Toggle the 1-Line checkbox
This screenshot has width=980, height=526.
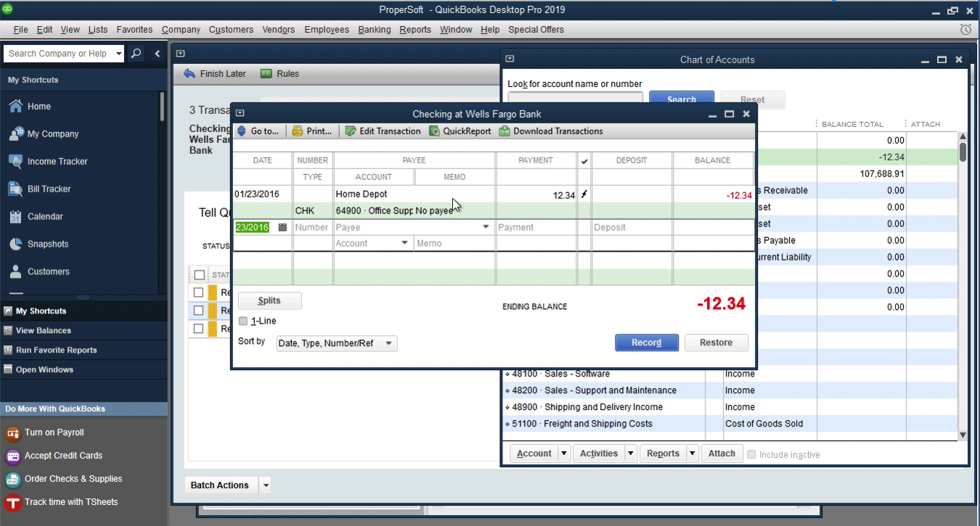[243, 321]
